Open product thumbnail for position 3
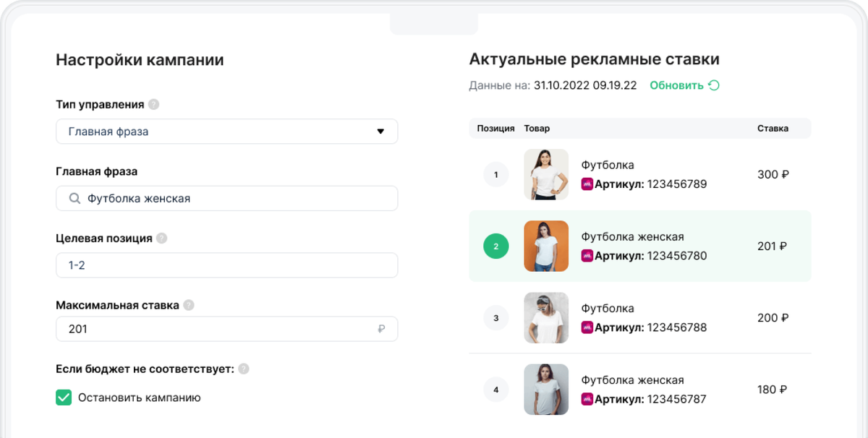 coord(546,318)
